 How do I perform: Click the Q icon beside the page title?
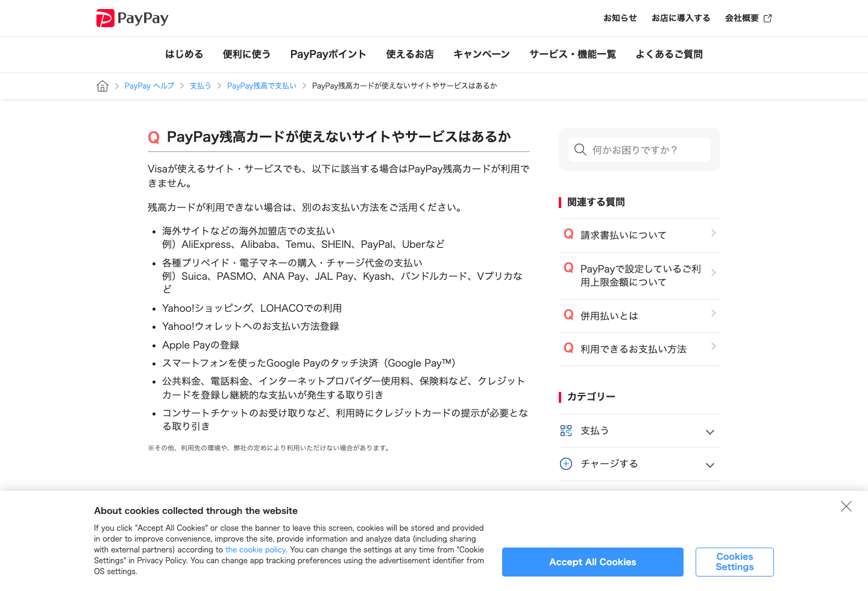pos(154,137)
